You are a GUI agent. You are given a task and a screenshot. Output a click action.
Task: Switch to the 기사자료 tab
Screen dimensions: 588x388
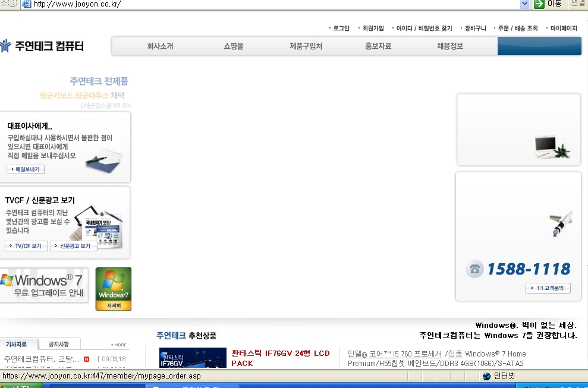(17, 344)
